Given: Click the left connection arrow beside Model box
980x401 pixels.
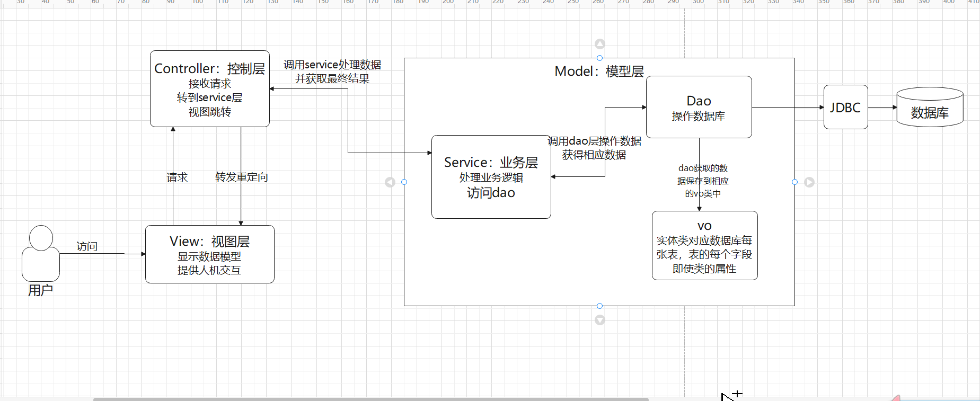Looking at the screenshot, I should click(390, 182).
